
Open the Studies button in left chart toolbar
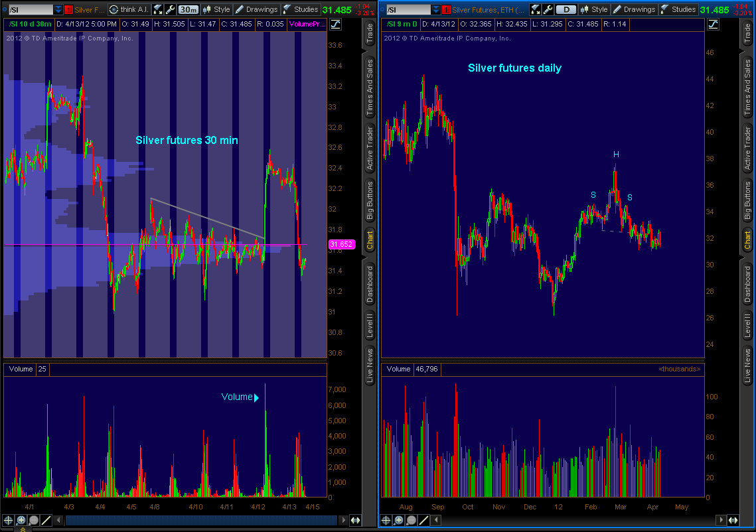301,9
